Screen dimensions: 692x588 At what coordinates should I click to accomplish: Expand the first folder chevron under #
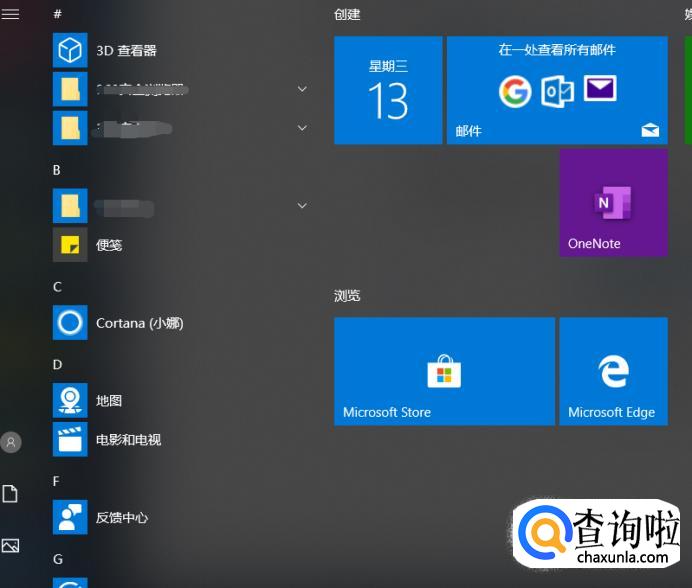[x=302, y=89]
